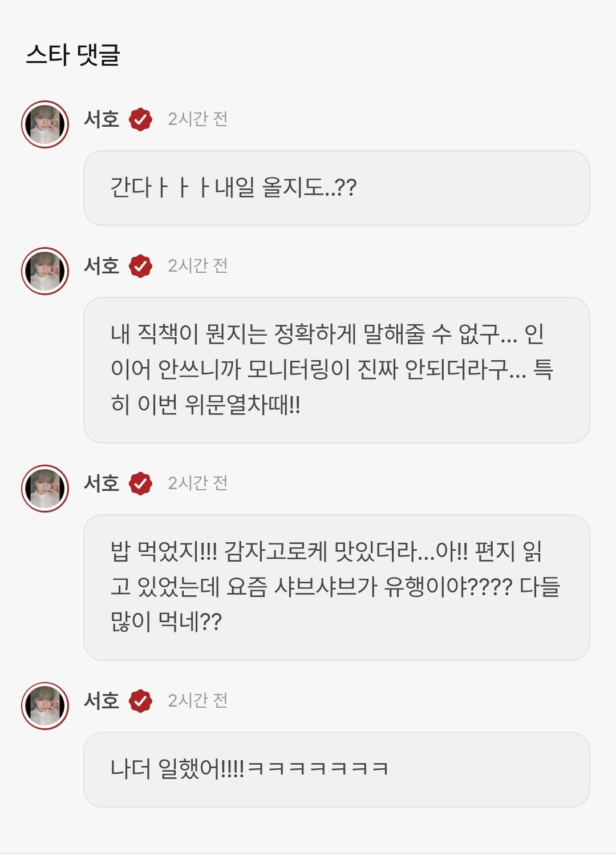Open profile picture of first 서호 comment
The width and height of the screenshot is (616, 855).
[x=45, y=124]
